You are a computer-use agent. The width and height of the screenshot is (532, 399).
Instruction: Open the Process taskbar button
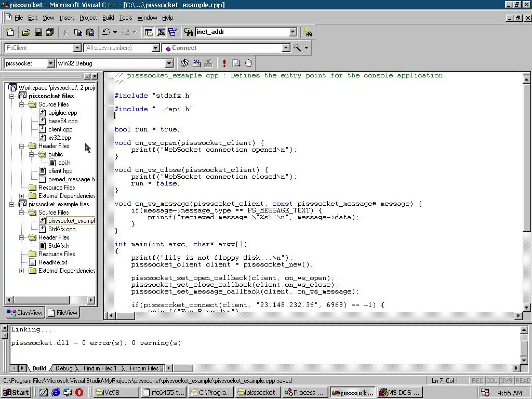click(305, 393)
